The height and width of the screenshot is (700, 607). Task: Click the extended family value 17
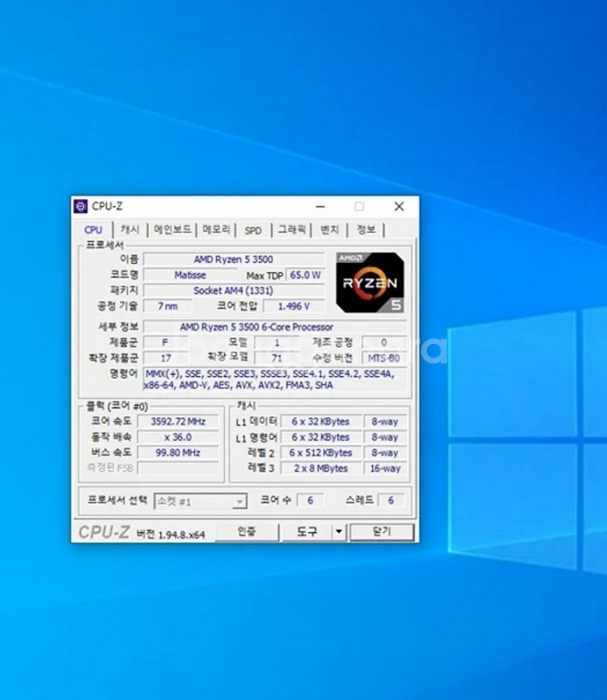coord(165,358)
